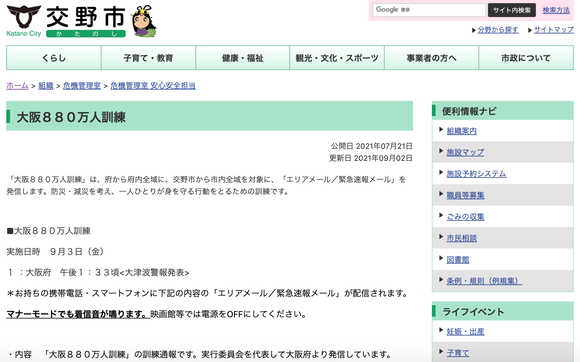Click the arrow beside サイトマップ

pyautogui.click(x=530, y=30)
